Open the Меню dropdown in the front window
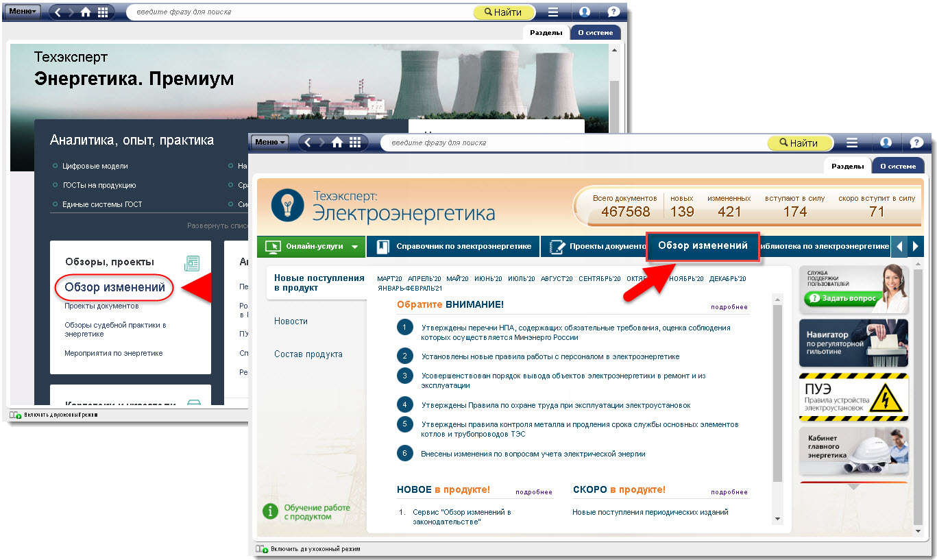Viewport: 937px width, 560px height. pos(270,143)
